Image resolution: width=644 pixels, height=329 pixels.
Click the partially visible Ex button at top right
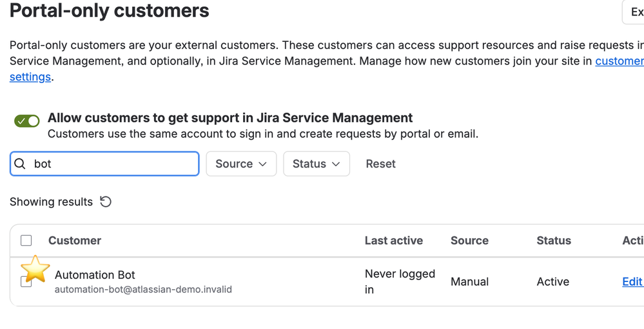click(x=633, y=12)
